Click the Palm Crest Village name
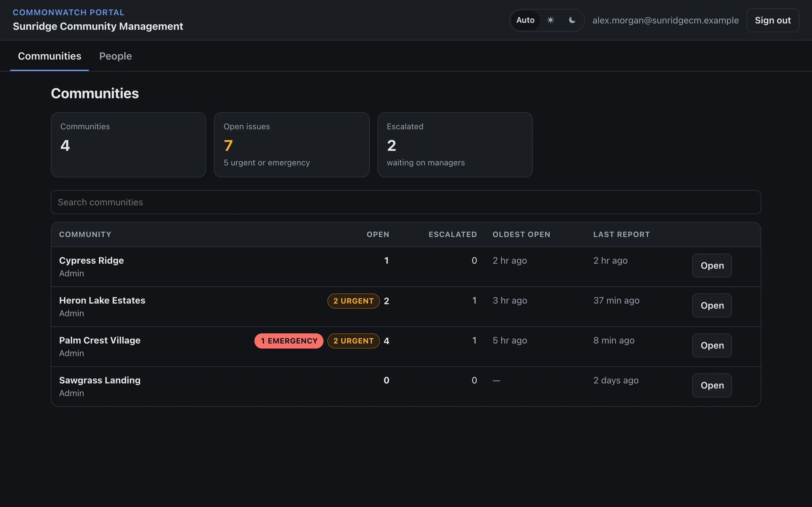Viewport: 812px width, 507px height. coord(100,340)
